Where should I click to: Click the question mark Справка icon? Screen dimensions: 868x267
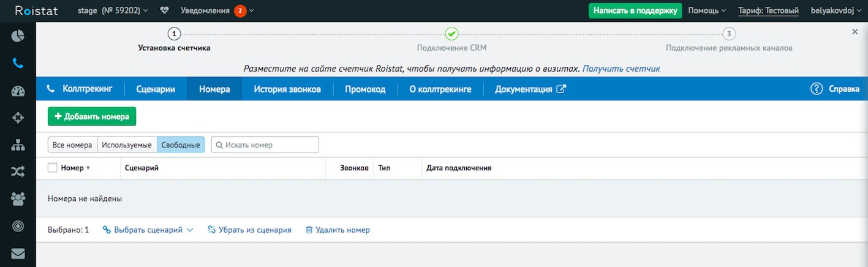pyautogui.click(x=816, y=89)
